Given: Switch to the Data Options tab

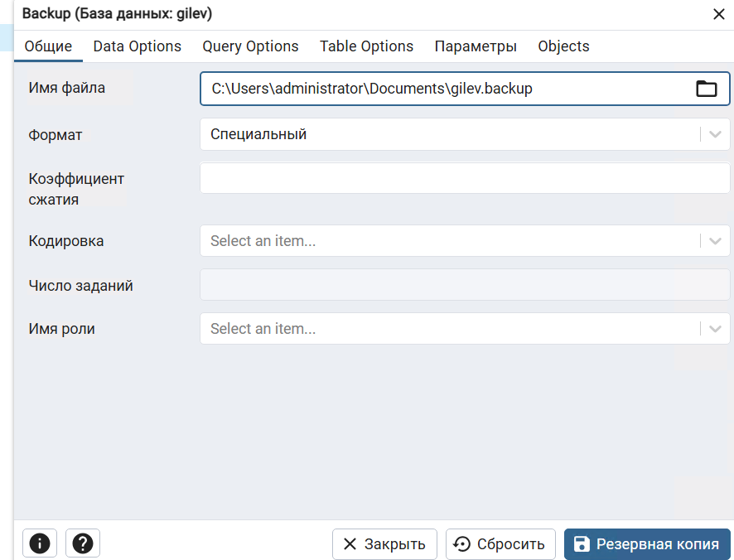Looking at the screenshot, I should point(137,46).
